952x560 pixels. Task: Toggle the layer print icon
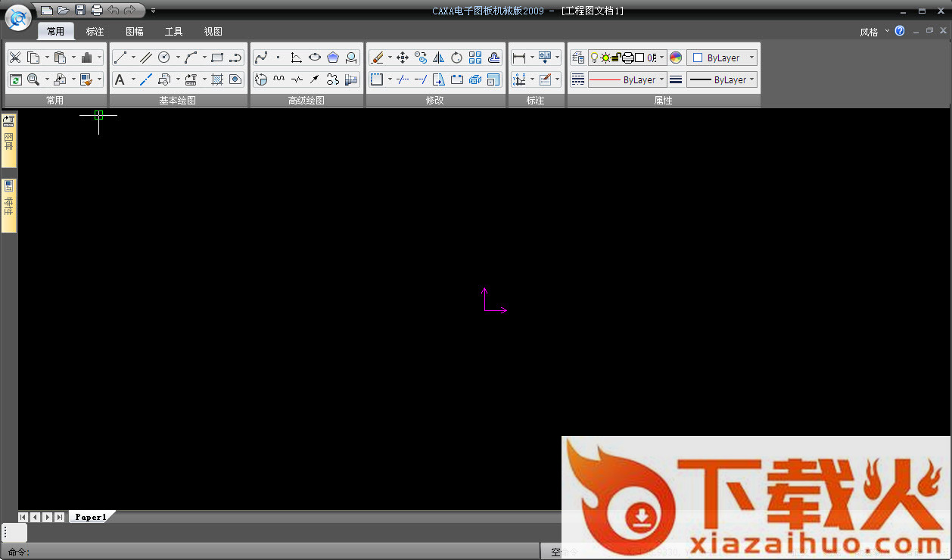(627, 58)
